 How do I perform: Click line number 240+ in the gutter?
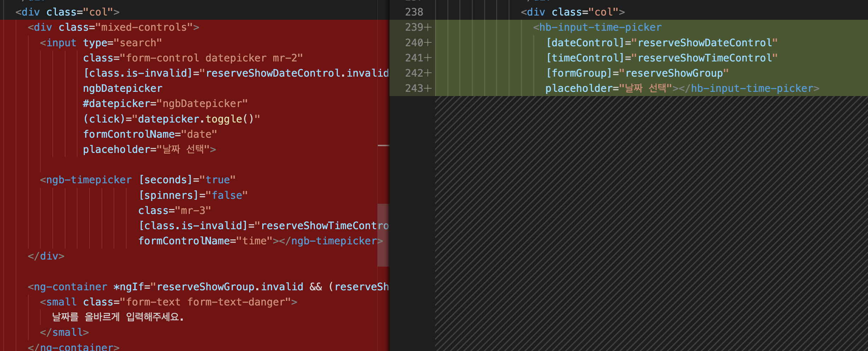(418, 43)
